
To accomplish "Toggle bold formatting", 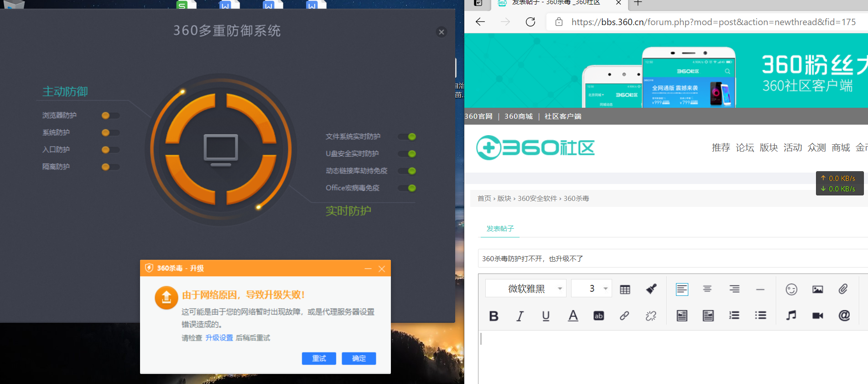I will click(x=494, y=316).
